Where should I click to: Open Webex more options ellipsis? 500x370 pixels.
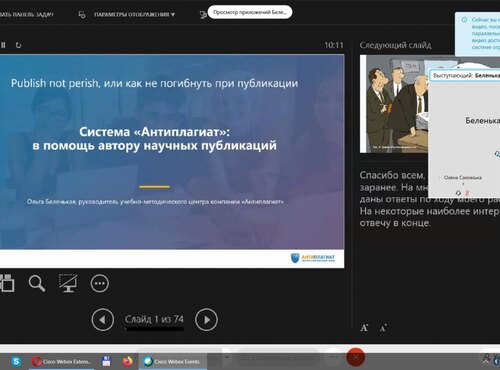[334, 357]
